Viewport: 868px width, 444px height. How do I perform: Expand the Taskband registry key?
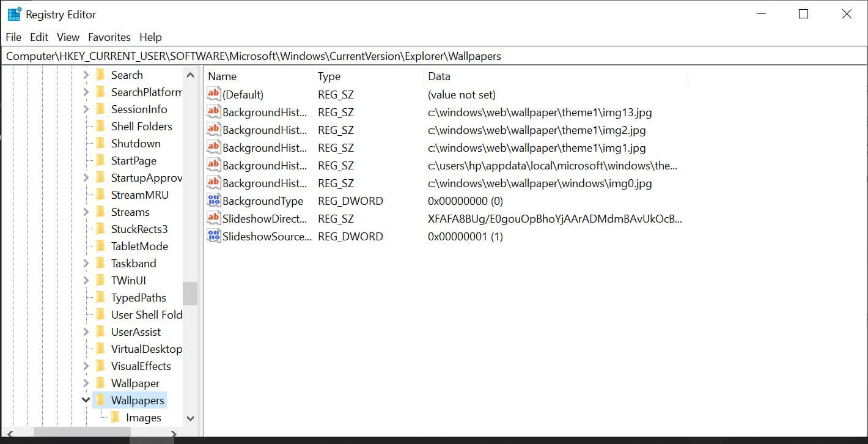(x=86, y=264)
